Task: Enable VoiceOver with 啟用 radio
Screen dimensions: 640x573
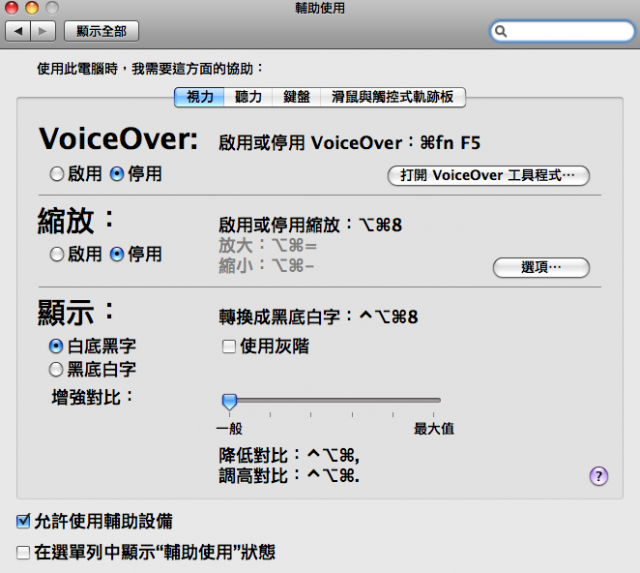Action: coord(57,174)
